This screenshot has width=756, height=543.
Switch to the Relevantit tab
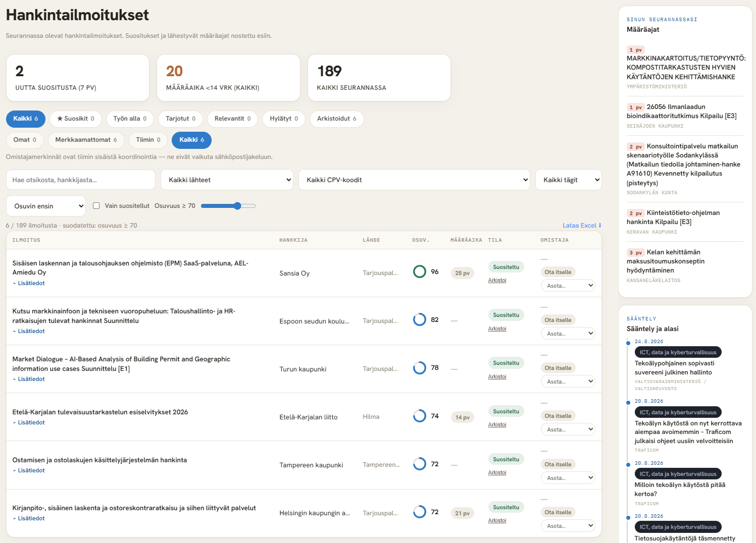point(233,119)
